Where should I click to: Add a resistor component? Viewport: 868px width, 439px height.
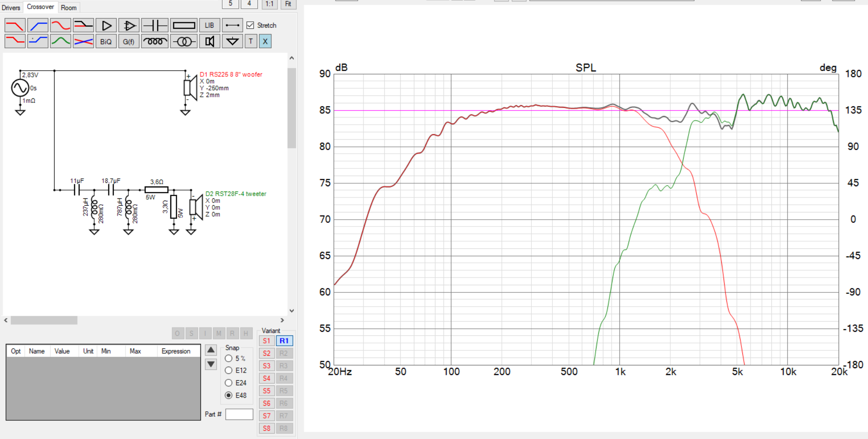tap(184, 25)
